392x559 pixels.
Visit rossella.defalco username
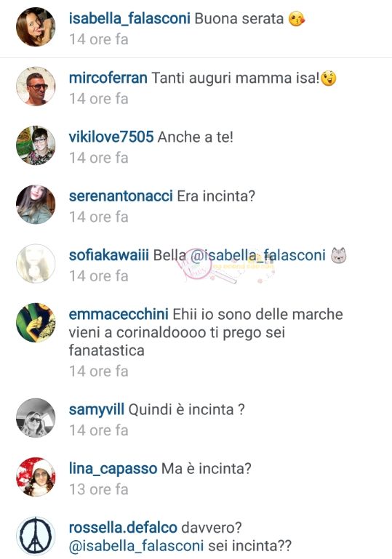point(123,528)
